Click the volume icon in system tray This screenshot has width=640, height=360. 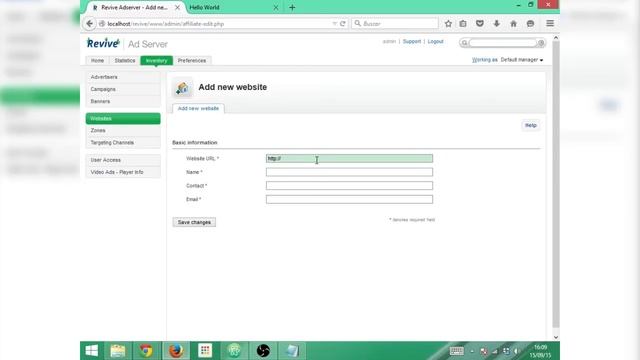point(517,351)
